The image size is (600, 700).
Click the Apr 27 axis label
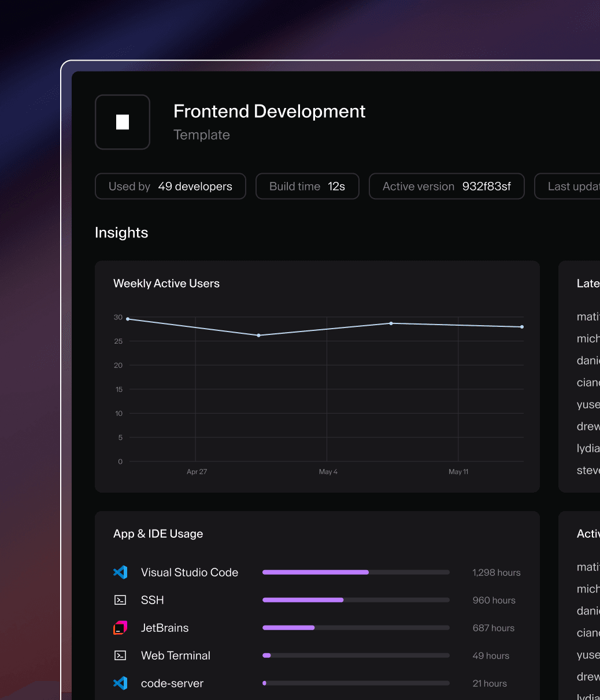click(x=197, y=472)
